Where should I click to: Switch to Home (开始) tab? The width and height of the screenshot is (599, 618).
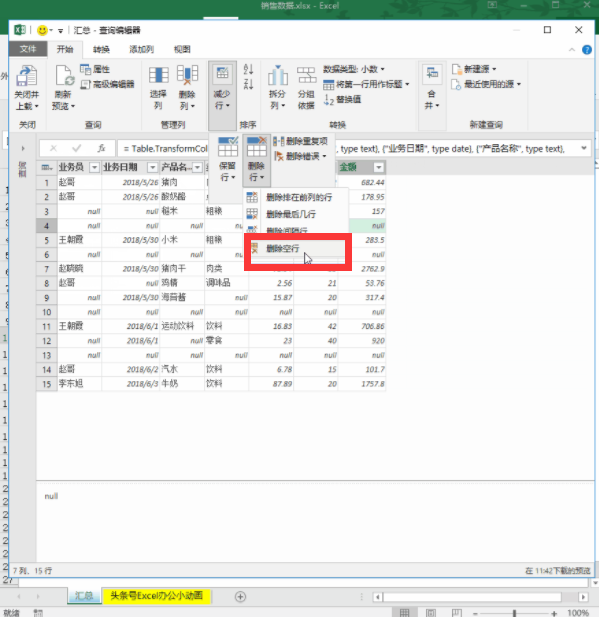tap(65, 49)
